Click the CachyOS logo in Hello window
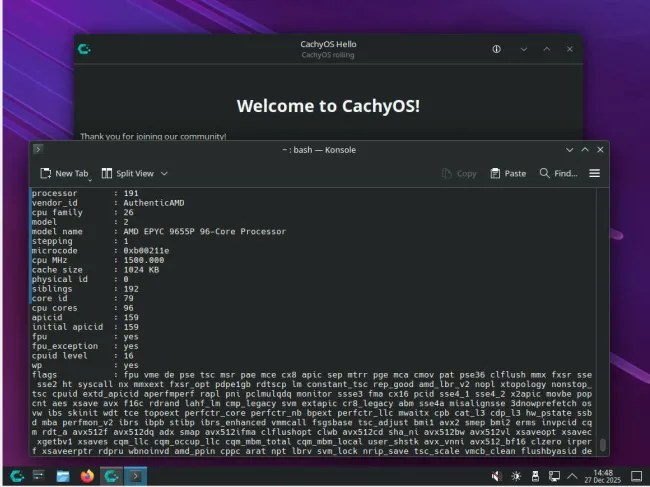 [84, 49]
